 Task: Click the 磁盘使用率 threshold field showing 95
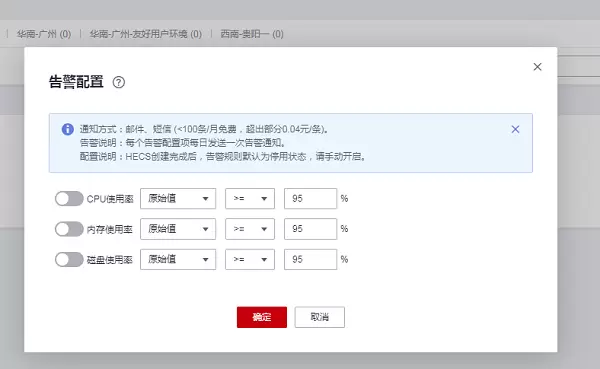310,259
